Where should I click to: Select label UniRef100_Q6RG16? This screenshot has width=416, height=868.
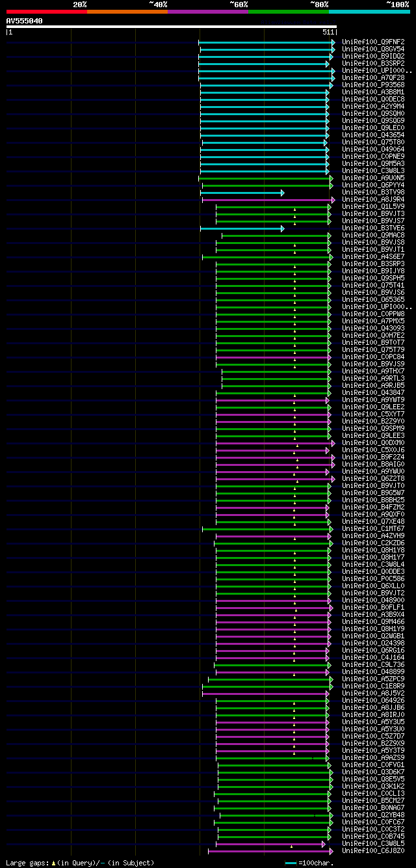click(x=374, y=650)
